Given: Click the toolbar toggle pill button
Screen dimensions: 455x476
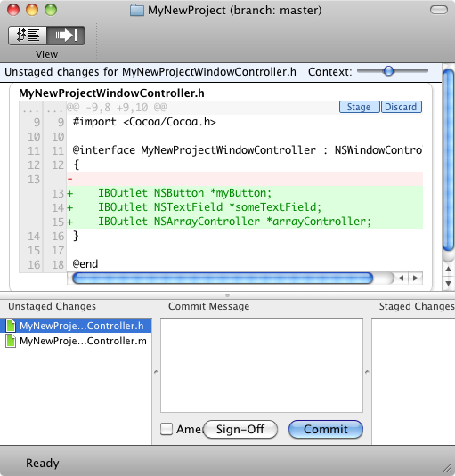Looking at the screenshot, I should tap(439, 10).
